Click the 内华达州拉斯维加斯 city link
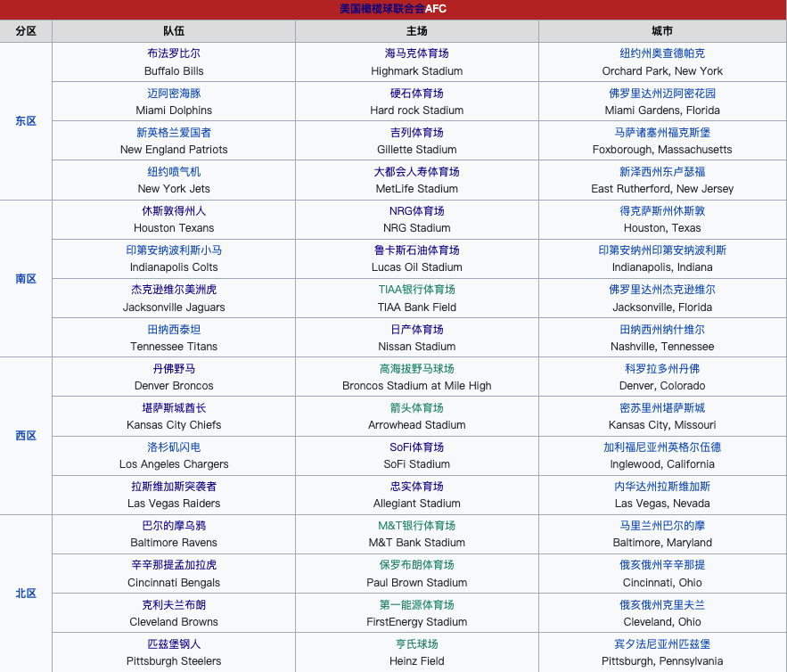 (662, 486)
